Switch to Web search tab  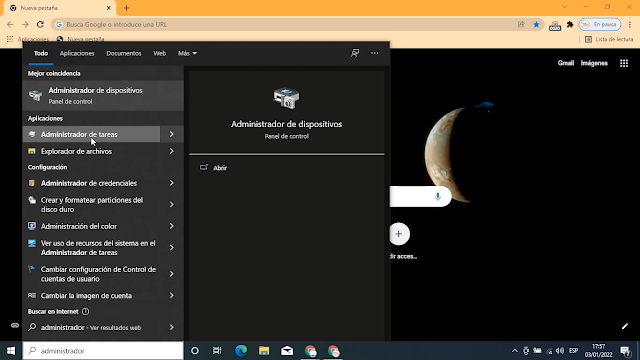click(160, 53)
